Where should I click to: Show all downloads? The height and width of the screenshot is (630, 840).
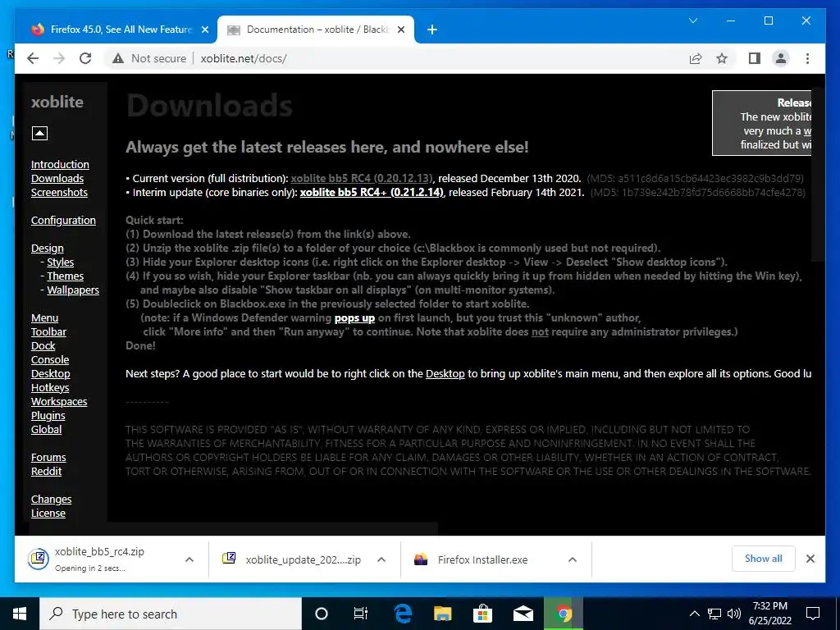(764, 559)
